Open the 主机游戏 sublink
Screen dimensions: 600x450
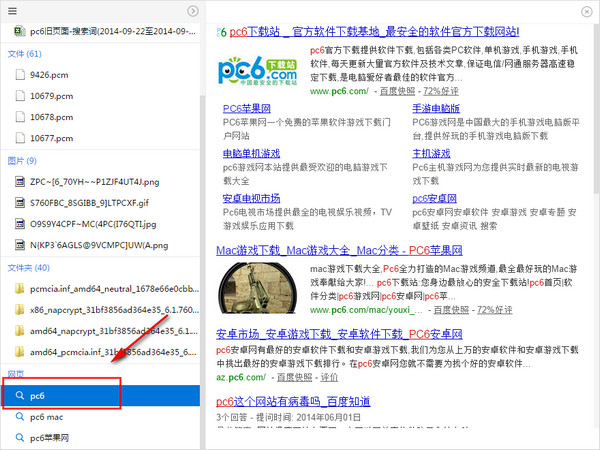coord(431,154)
